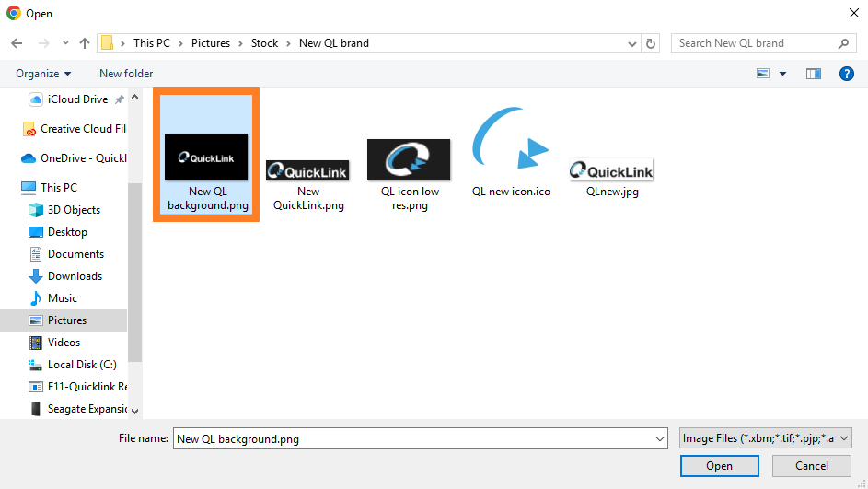This screenshot has height=489, width=868.
Task: Open the Organize menu
Action: coord(43,74)
